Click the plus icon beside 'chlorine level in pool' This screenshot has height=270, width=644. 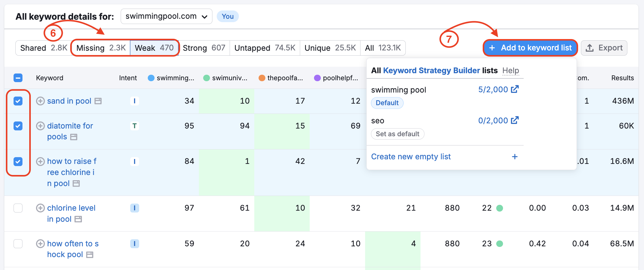(40, 208)
